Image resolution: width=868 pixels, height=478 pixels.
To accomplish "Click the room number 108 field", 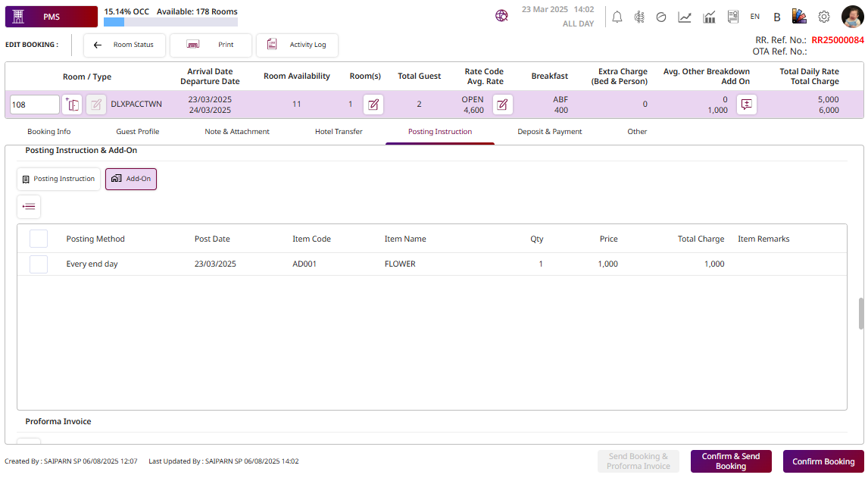I will click(x=34, y=105).
